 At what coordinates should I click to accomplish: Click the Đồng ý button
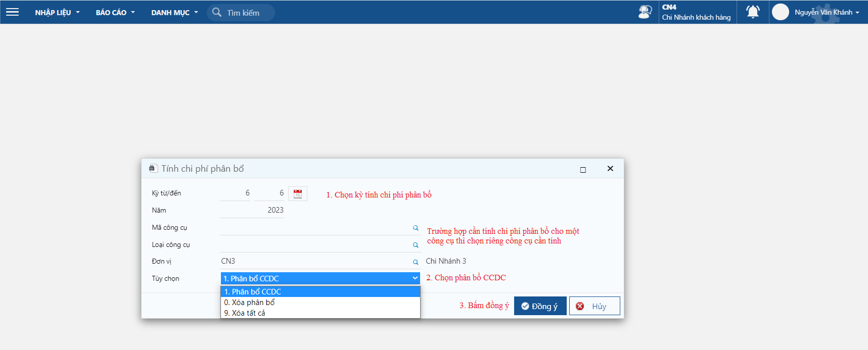click(x=540, y=306)
